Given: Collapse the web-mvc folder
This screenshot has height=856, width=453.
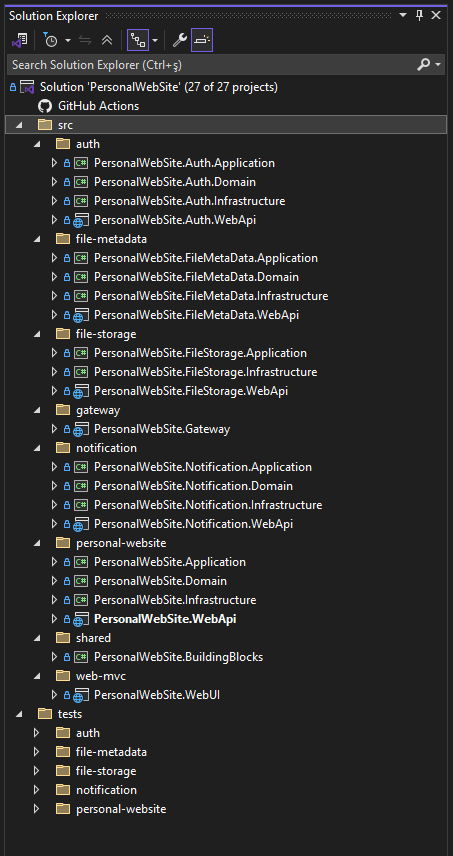Looking at the screenshot, I should (x=37, y=676).
